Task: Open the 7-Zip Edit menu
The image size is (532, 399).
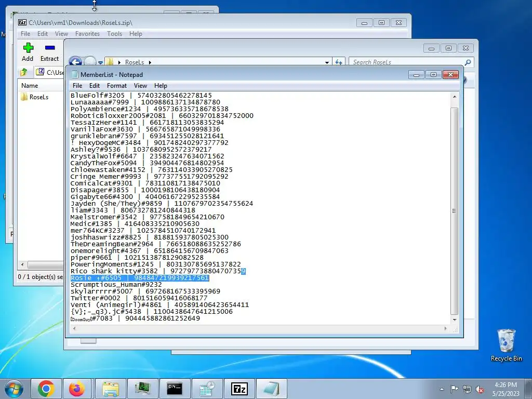Action: [x=43, y=34]
